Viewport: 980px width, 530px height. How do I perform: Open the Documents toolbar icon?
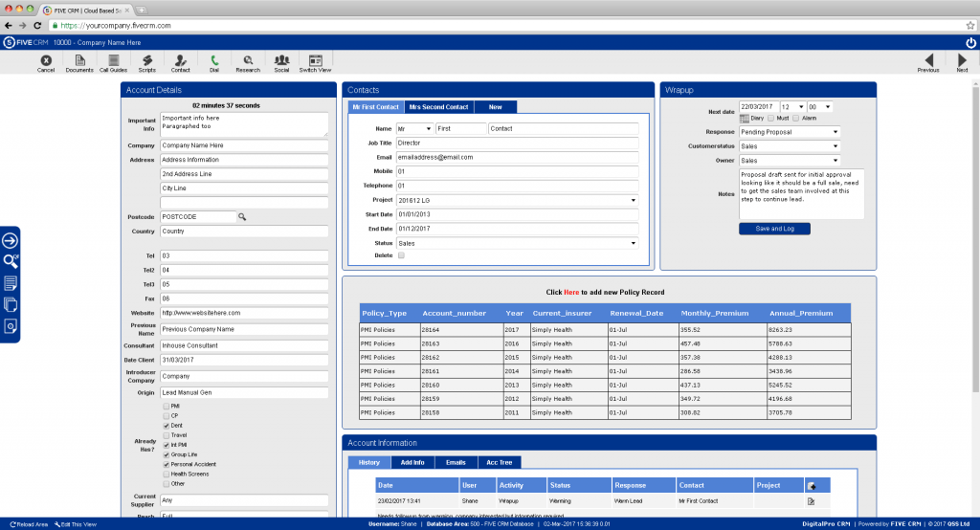tap(79, 62)
